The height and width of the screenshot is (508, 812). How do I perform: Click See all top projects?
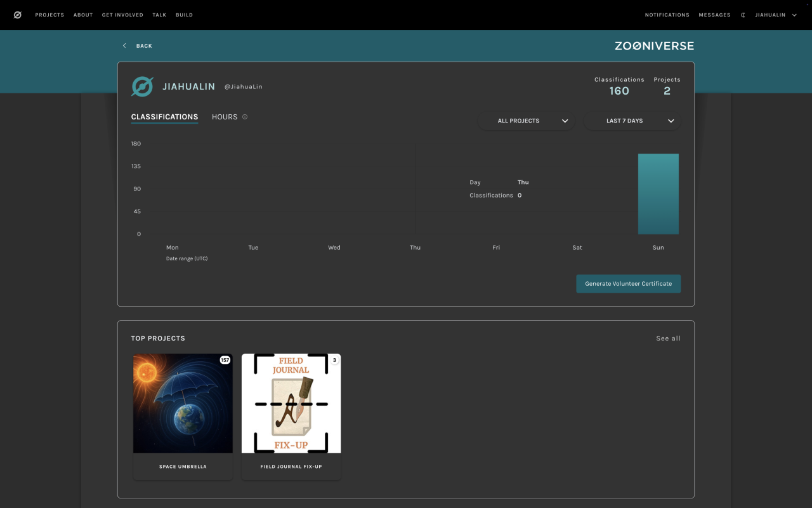click(x=668, y=338)
